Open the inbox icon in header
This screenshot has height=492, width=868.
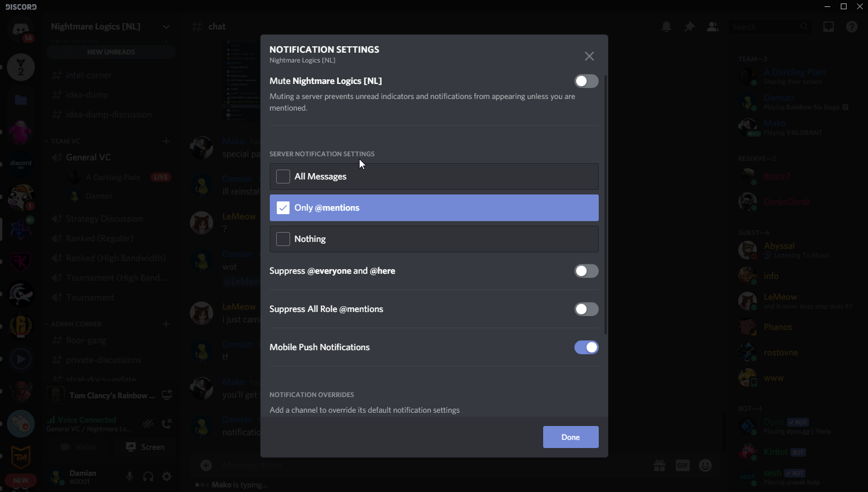point(829,27)
